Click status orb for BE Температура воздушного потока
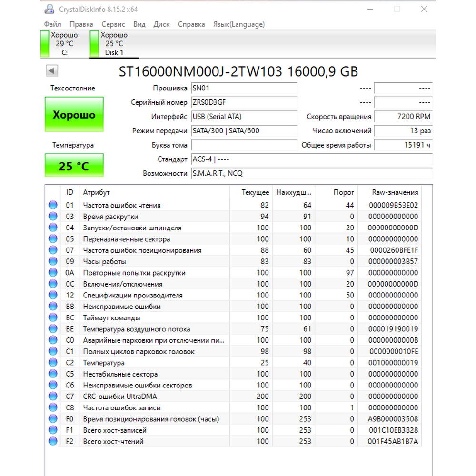This screenshot has height=476, width=476. [53, 328]
